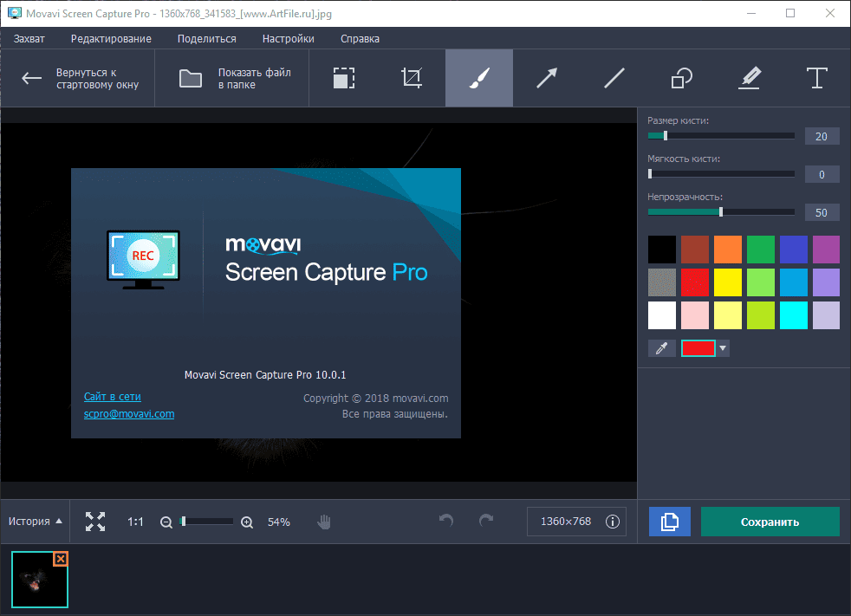Set zoom to 1:1 actual size
851x616 pixels.
135,522
